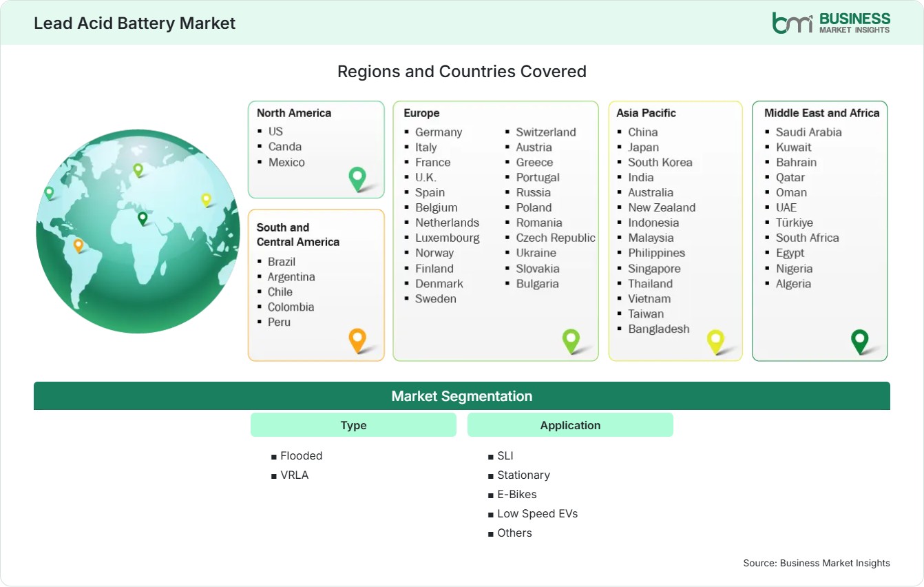Click the dark green pin in Middle East and Africa card
The width and height of the screenshot is (924, 587).
(x=859, y=341)
